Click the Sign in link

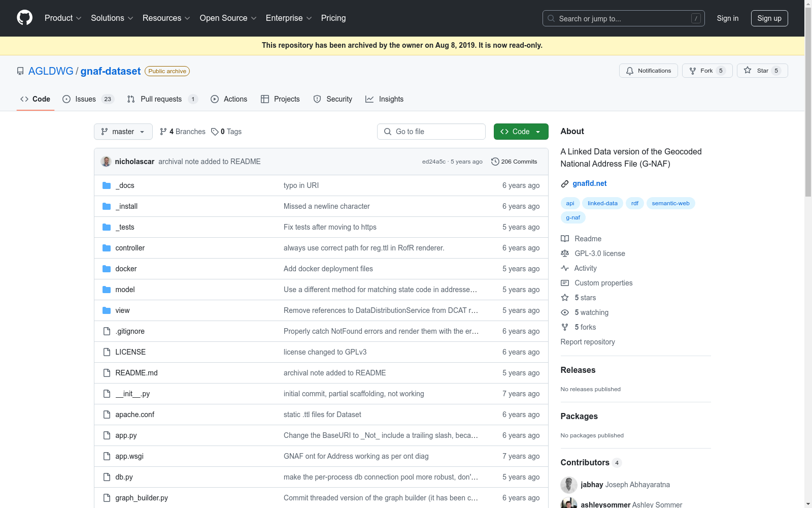click(x=728, y=18)
